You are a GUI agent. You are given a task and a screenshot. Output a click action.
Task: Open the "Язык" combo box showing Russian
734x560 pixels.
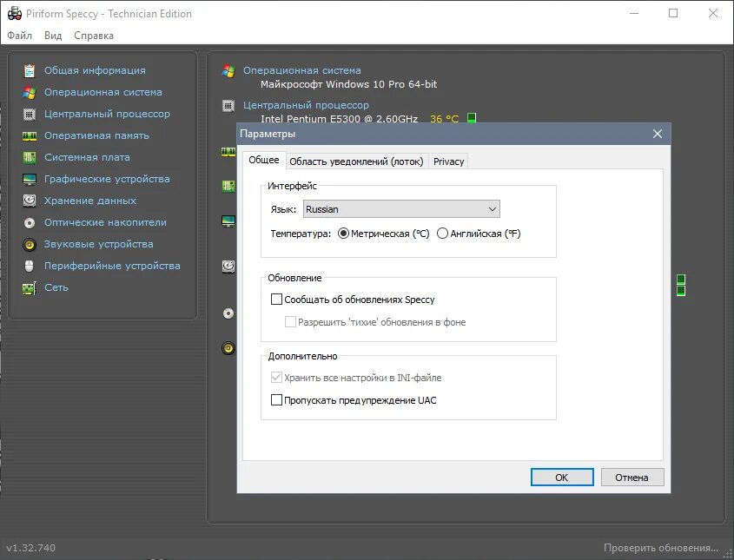[401, 209]
